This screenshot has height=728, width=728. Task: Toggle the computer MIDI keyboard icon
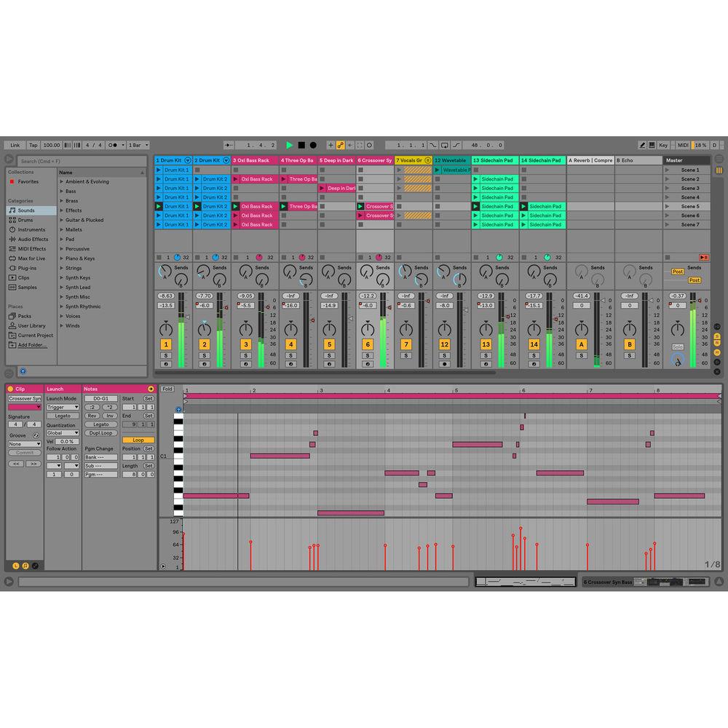click(x=653, y=146)
